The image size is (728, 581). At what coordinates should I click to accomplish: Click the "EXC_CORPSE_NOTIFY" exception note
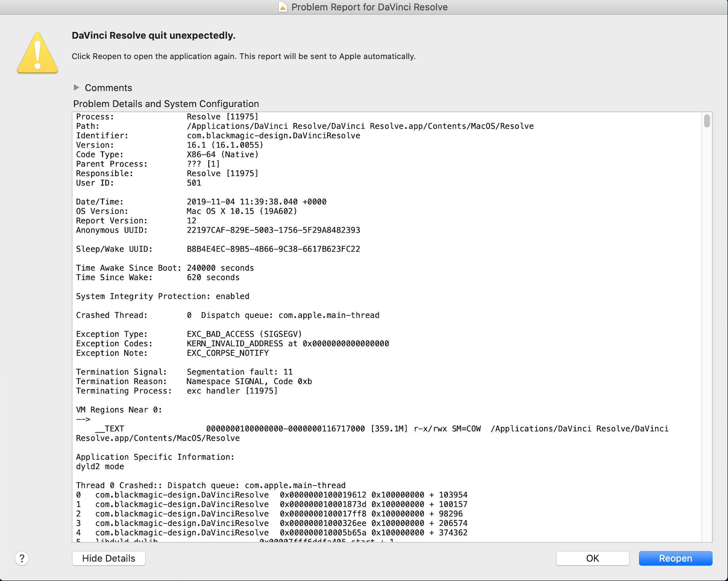point(228,353)
